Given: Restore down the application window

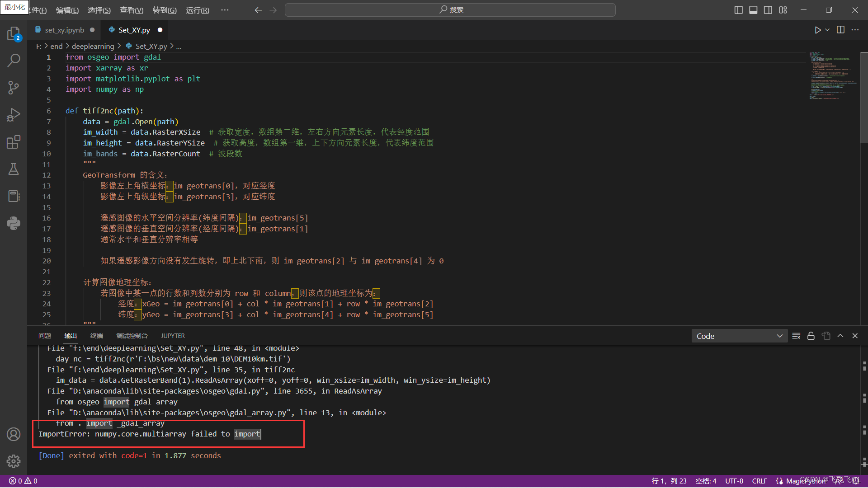Looking at the screenshot, I should coord(829,10).
